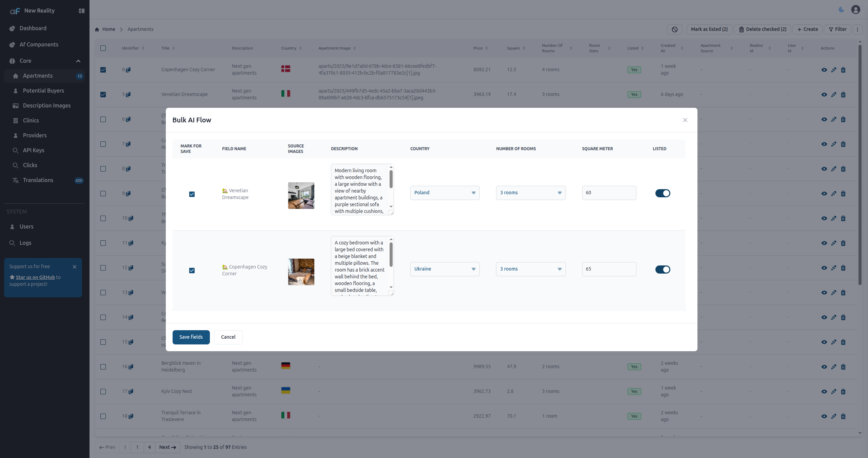The image size is (868, 458).
Task: Check row checkbox for apartment 17
Action: [x=103, y=392]
